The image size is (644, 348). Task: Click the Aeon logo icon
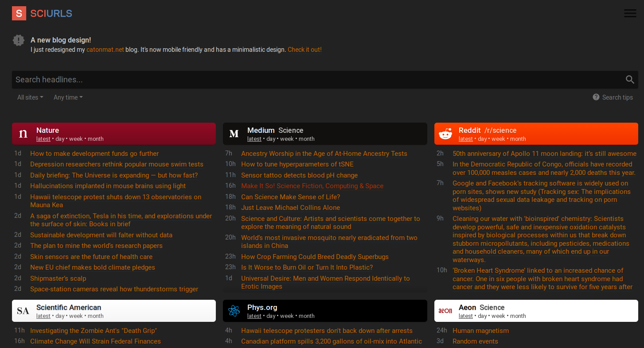coord(445,311)
